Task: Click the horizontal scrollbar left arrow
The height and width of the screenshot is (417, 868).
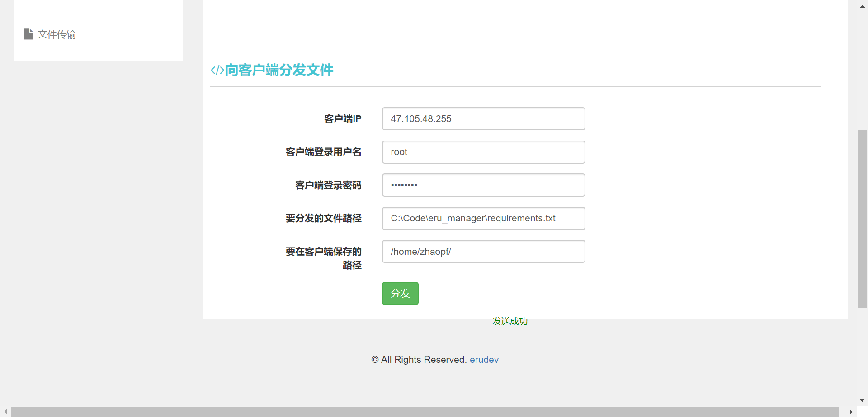Action: [x=5, y=412]
